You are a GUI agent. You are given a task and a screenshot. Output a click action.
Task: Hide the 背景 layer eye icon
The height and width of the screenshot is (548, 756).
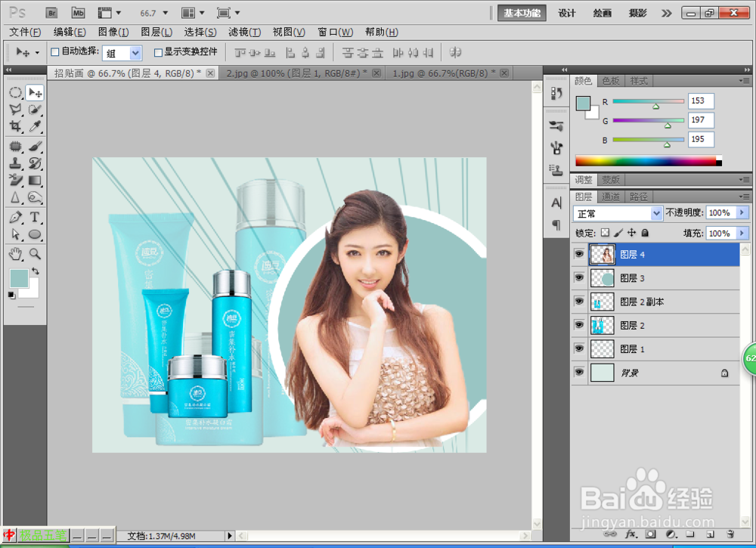pyautogui.click(x=579, y=372)
